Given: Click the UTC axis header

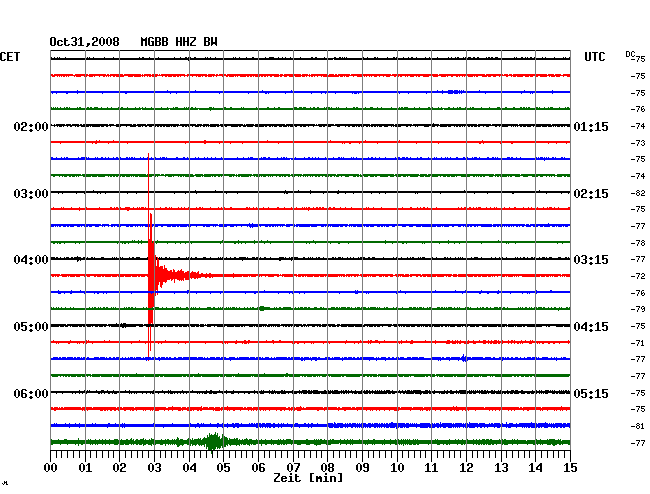Looking at the screenshot, I should coord(595,57).
